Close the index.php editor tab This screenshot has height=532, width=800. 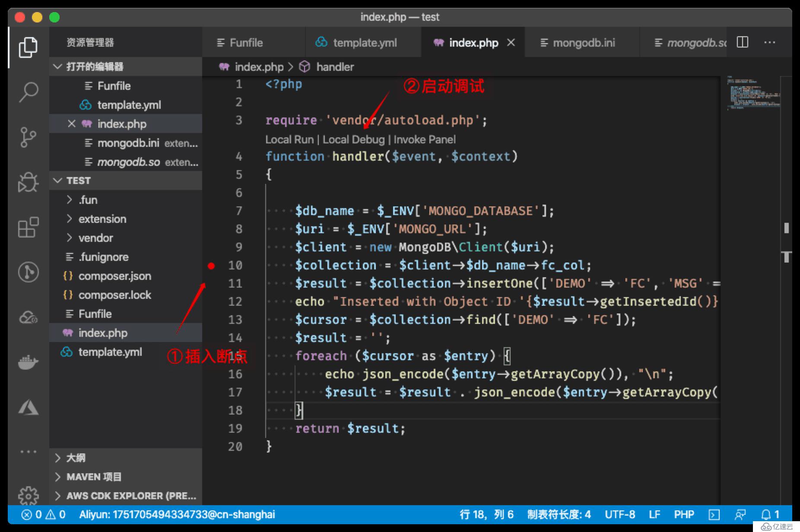(511, 42)
